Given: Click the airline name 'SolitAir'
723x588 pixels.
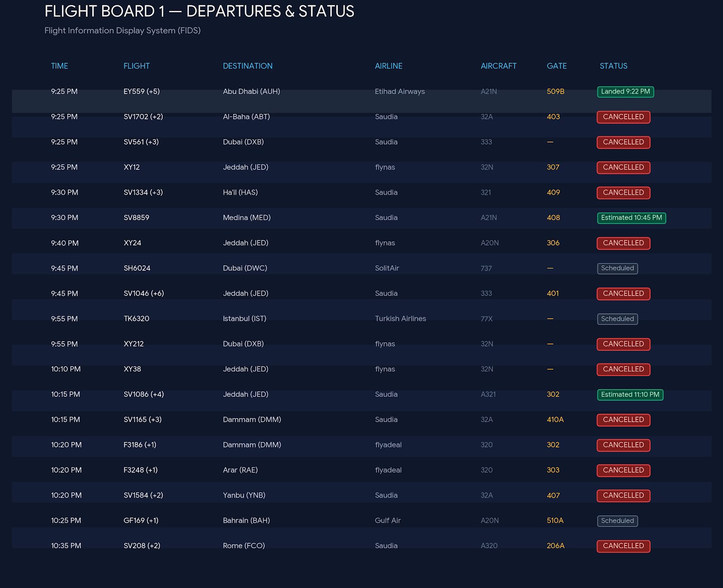Looking at the screenshot, I should pos(387,268).
